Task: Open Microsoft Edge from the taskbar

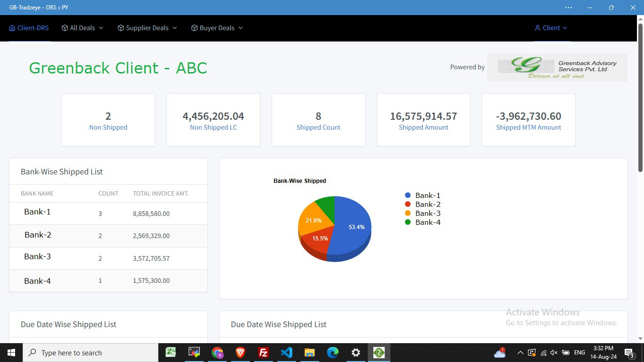Action: point(332,353)
